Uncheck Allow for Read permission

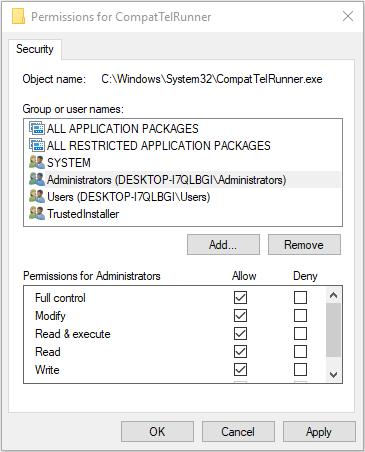click(x=240, y=351)
